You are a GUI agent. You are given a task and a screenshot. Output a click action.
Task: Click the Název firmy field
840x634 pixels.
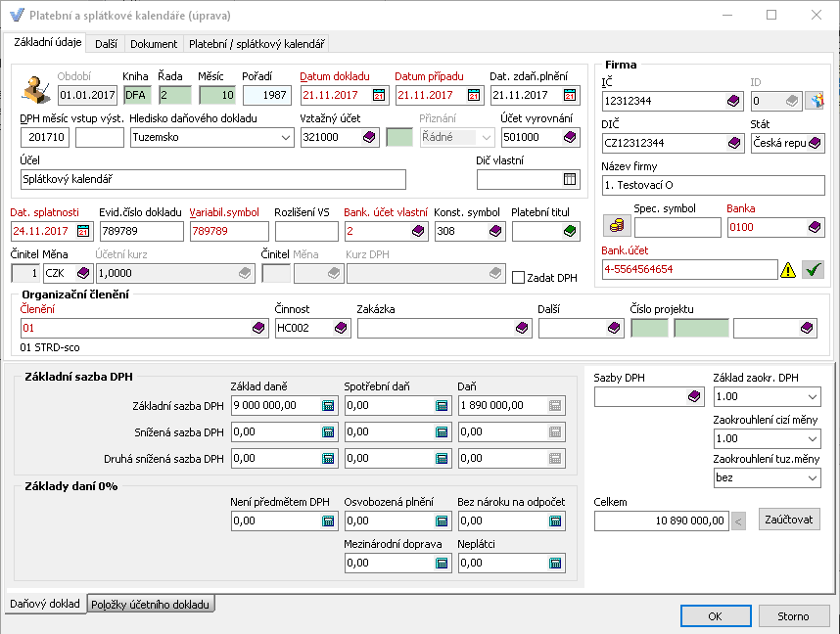(713, 185)
